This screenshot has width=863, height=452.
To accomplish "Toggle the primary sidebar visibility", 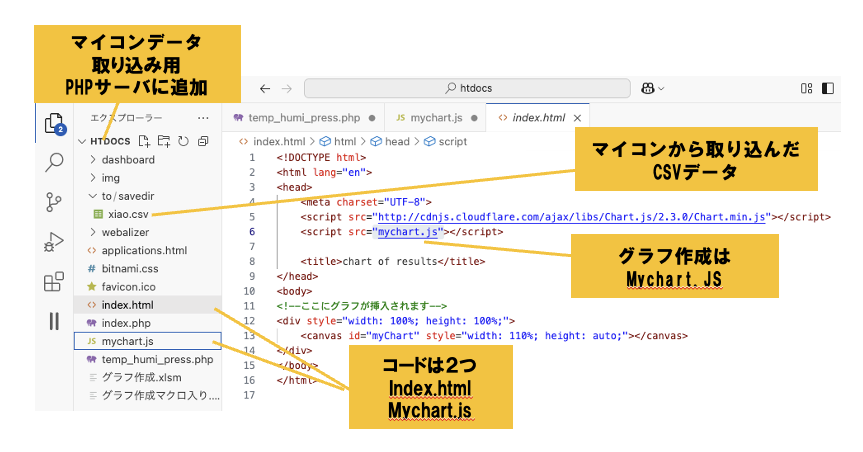I will (828, 88).
